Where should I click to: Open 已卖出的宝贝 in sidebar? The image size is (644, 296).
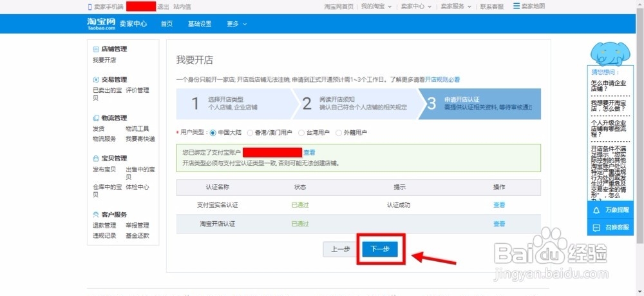pos(107,94)
